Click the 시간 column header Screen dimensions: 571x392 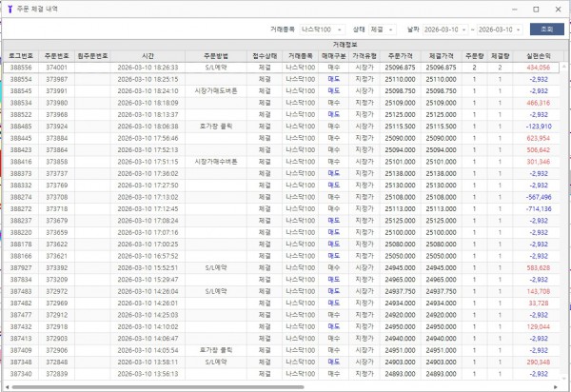148,56
